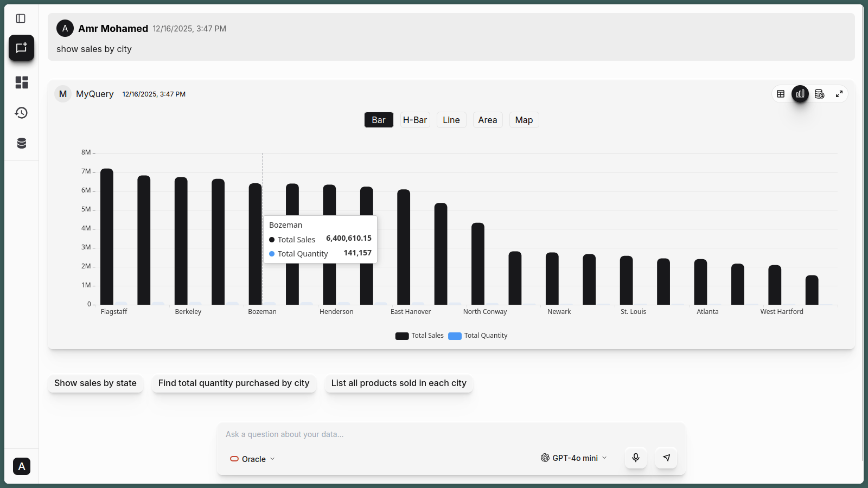This screenshot has width=868, height=488.
Task: Open the Oracle database selector
Action: (x=252, y=459)
